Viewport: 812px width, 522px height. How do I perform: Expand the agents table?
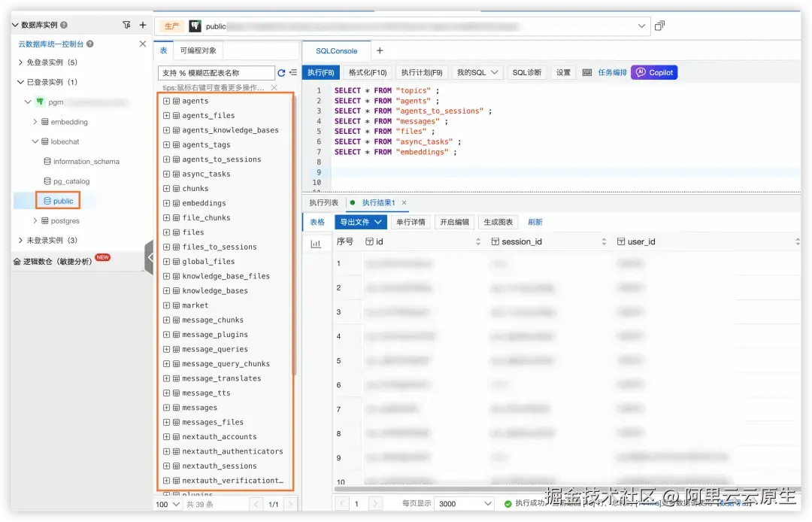click(x=166, y=101)
